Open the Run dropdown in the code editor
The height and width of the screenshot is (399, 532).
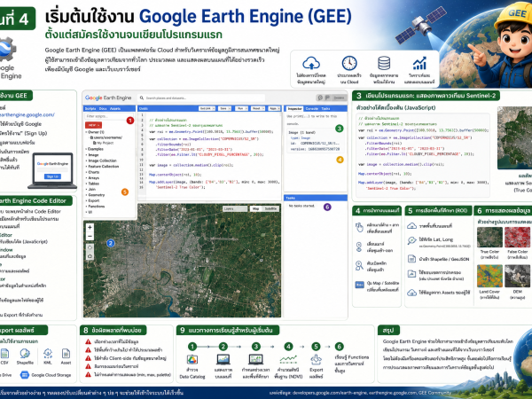click(241, 108)
